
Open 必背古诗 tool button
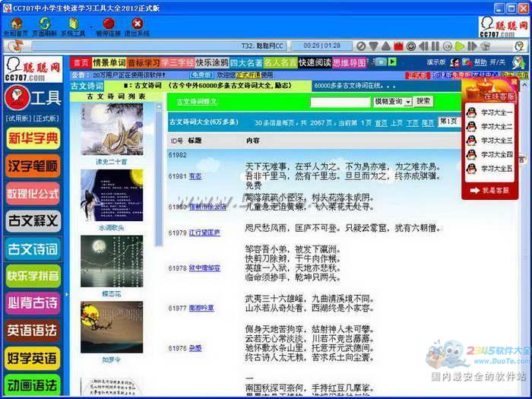(x=33, y=303)
